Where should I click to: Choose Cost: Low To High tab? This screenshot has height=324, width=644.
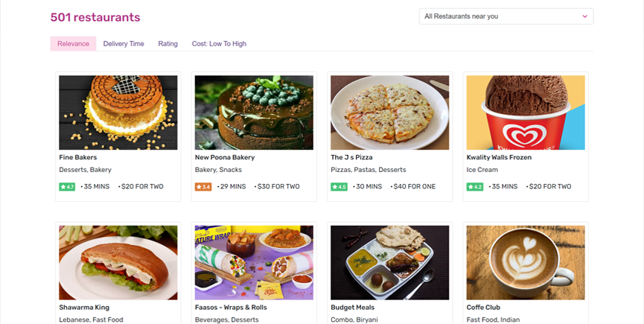[219, 44]
